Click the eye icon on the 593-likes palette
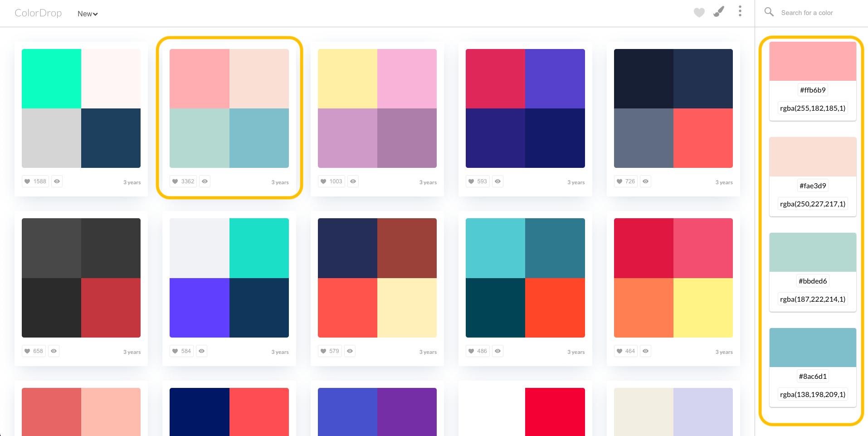This screenshot has width=868, height=436. pos(497,181)
